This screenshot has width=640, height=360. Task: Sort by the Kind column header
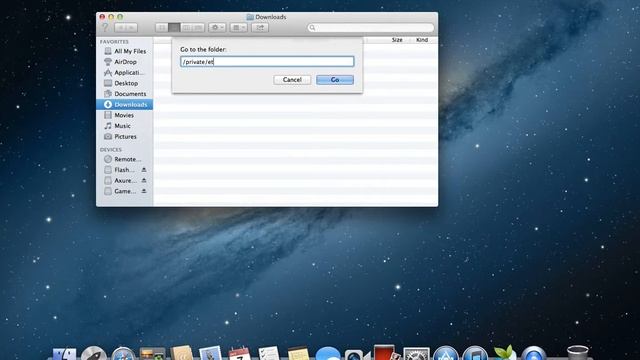(x=422, y=40)
